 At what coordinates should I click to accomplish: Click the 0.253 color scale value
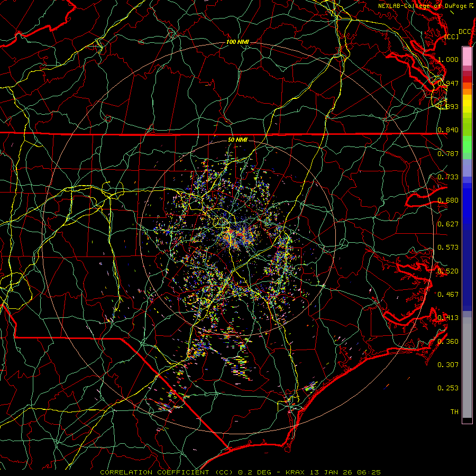point(448,388)
